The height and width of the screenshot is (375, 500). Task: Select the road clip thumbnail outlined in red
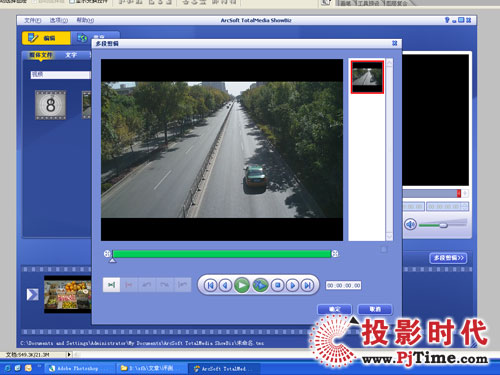(367, 77)
